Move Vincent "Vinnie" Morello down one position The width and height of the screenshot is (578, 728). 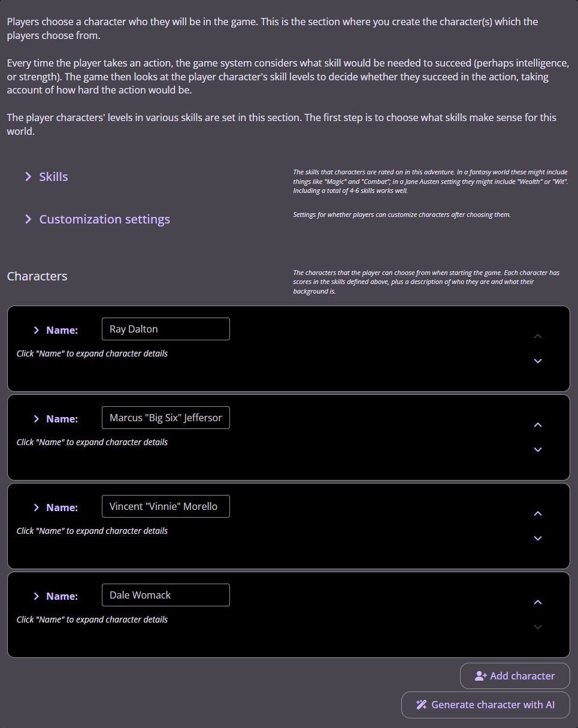pyautogui.click(x=537, y=539)
